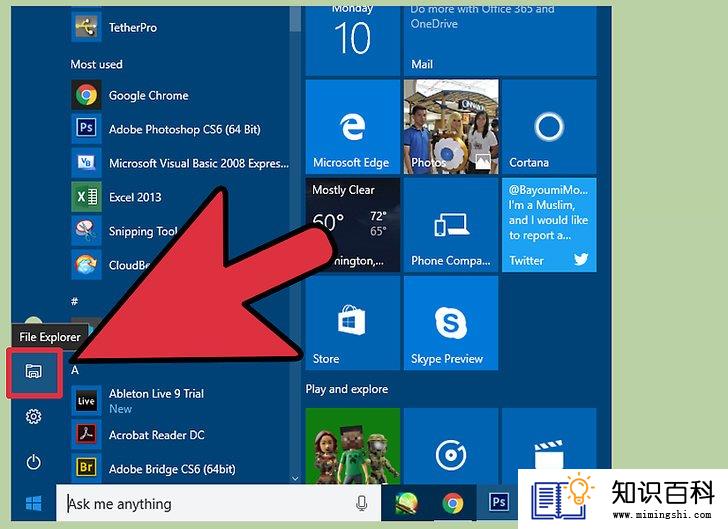This screenshot has width=728, height=529.
Task: Launch Adobe Bridge CS6 (64bit)
Action: [179, 468]
